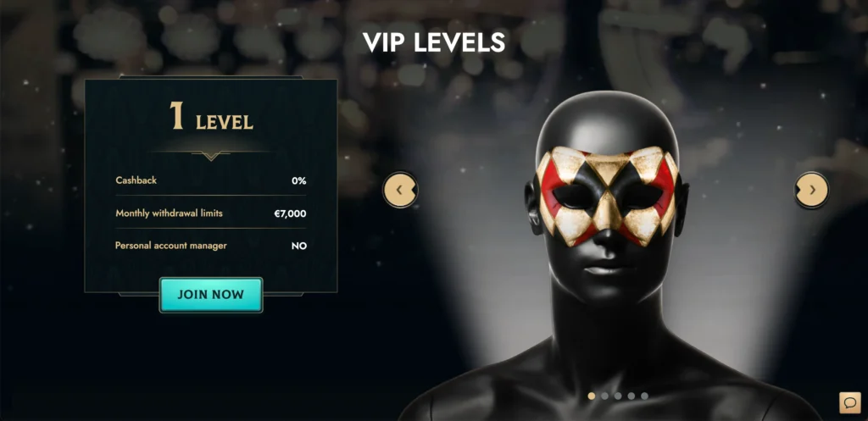Image resolution: width=868 pixels, height=421 pixels.
Task: Select the first carousel dot
Action: click(x=591, y=396)
